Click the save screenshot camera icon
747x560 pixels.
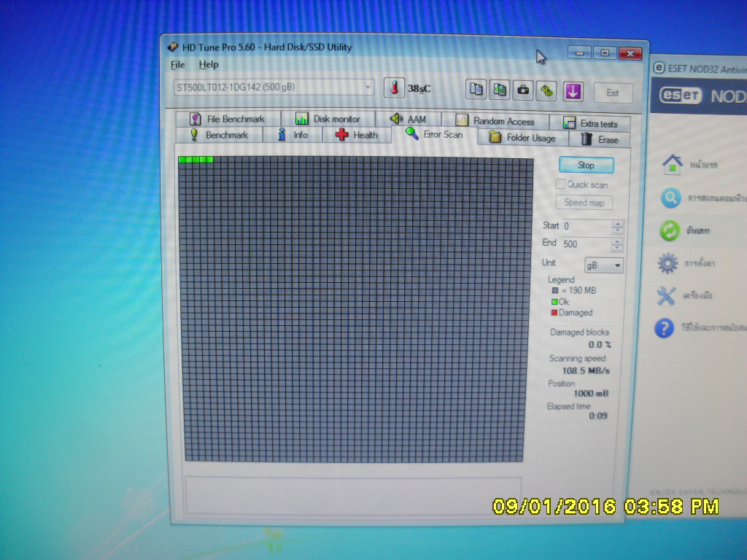coord(523,90)
